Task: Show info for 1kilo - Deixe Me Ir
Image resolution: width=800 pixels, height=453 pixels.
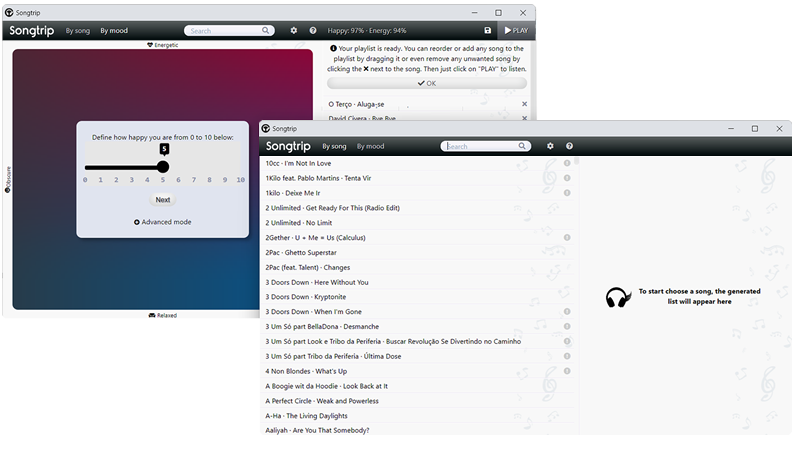Action: click(x=567, y=193)
